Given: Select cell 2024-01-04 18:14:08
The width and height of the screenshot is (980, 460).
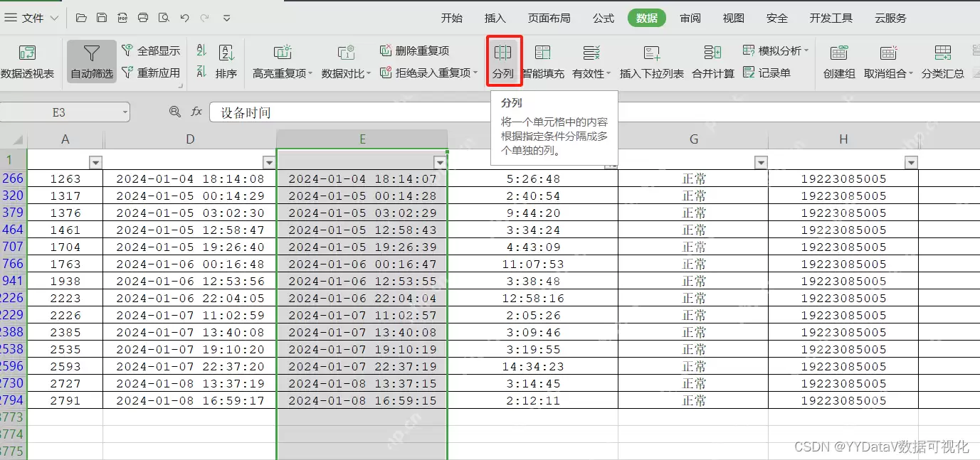Looking at the screenshot, I should tap(190, 179).
